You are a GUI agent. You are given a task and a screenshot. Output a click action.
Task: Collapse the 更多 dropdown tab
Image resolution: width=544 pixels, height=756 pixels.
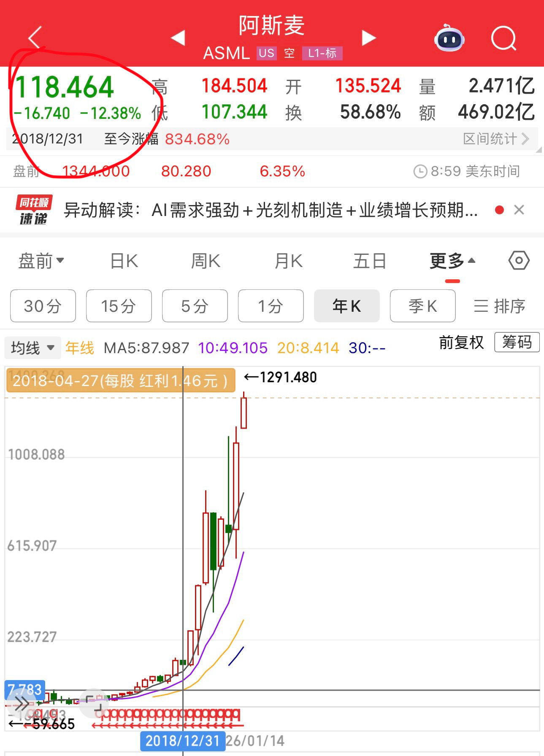pyautogui.click(x=452, y=261)
